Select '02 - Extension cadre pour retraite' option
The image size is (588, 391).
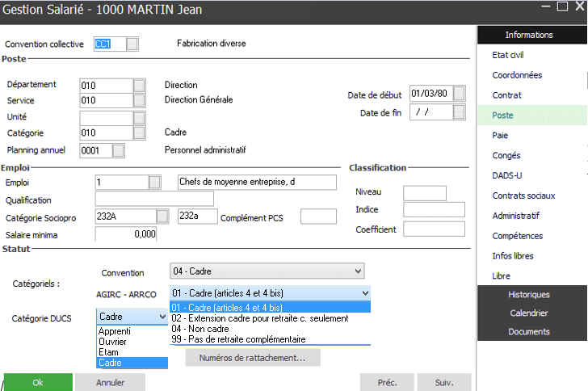[x=270, y=318]
